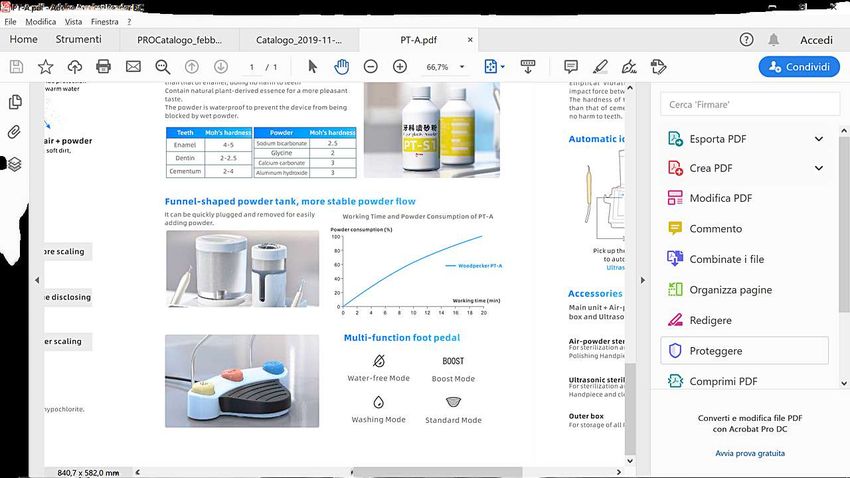This screenshot has height=478, width=850.
Task: Upload the file to cloud icon
Action: tap(75, 67)
